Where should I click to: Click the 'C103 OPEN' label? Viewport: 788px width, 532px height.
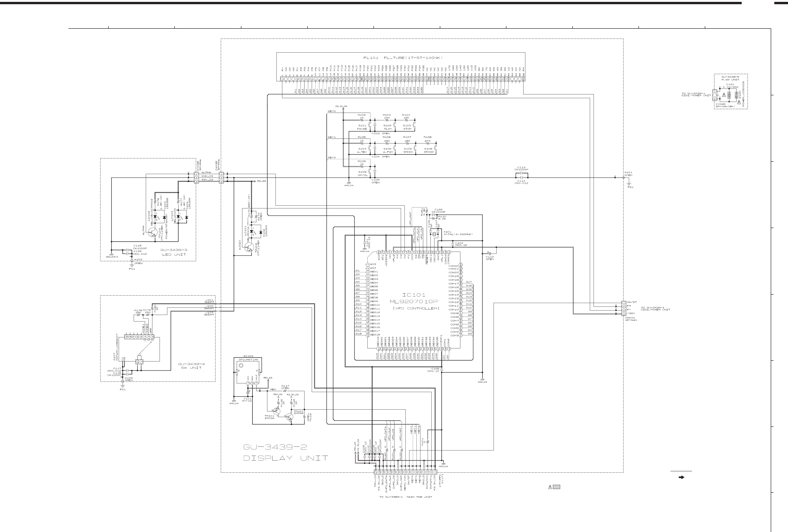coord(380,133)
